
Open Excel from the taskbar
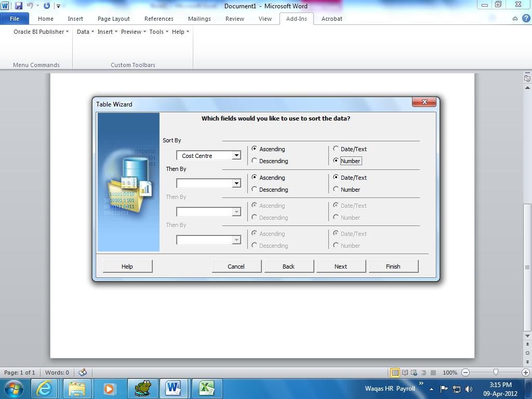pos(206,388)
